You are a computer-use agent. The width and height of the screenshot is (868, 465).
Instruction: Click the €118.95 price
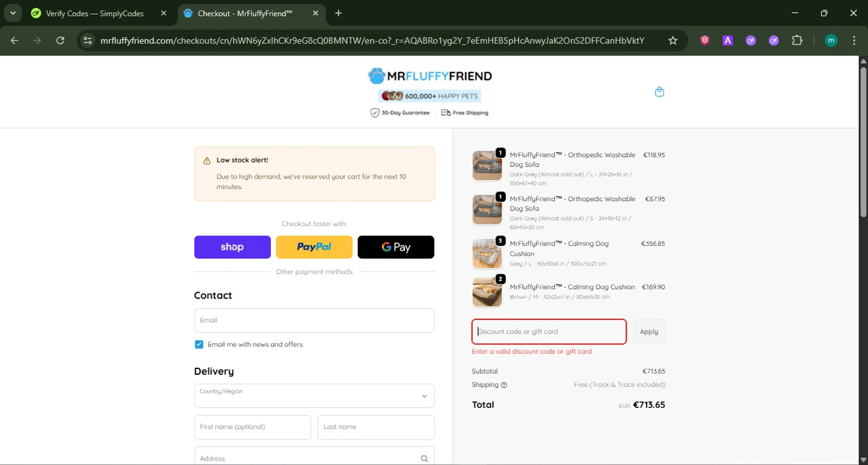[654, 155]
